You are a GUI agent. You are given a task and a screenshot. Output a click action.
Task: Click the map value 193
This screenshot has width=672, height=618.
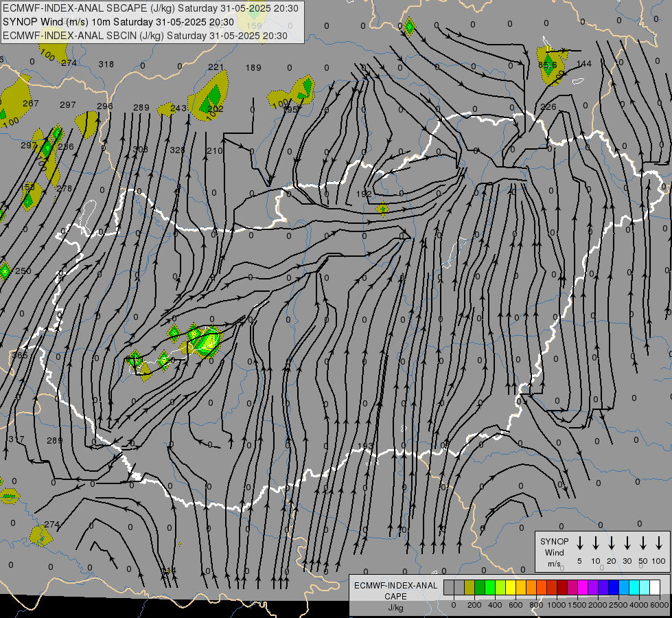[365, 446]
